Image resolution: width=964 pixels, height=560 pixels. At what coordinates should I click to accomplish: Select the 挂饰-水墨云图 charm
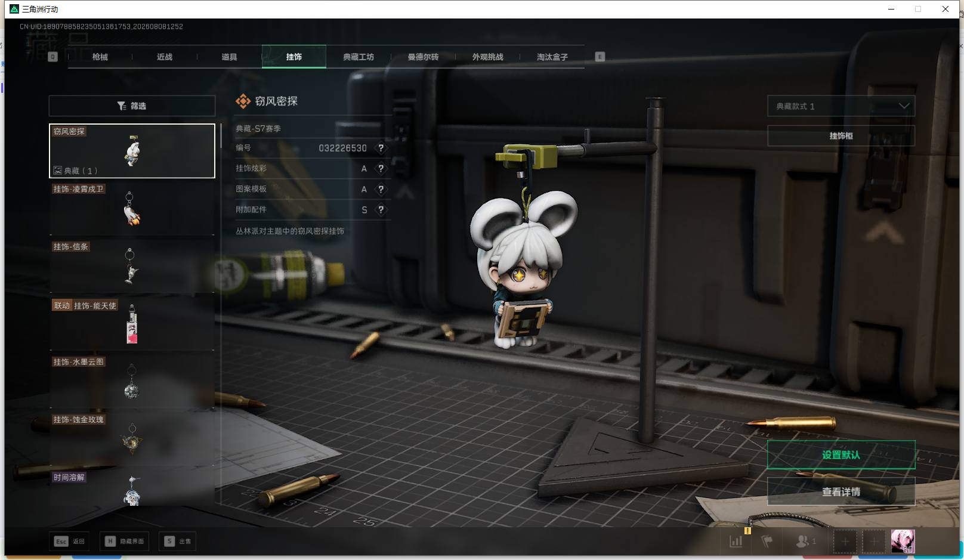(132, 382)
